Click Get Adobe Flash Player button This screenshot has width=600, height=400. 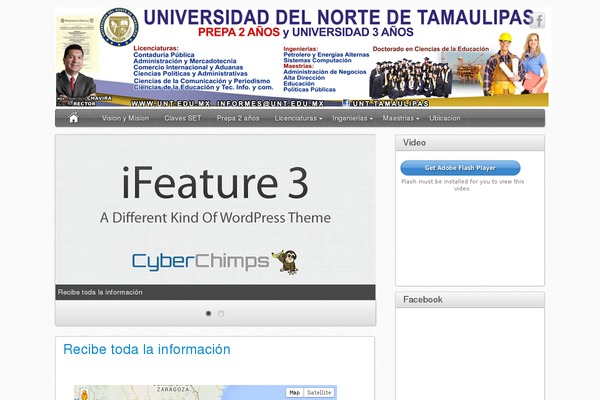point(460,168)
